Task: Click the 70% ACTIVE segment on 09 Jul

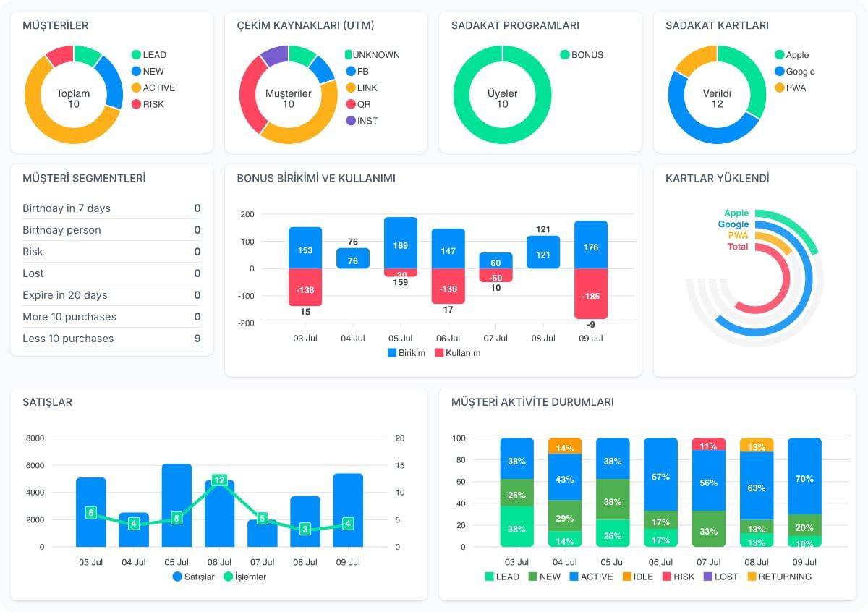Action: point(804,476)
